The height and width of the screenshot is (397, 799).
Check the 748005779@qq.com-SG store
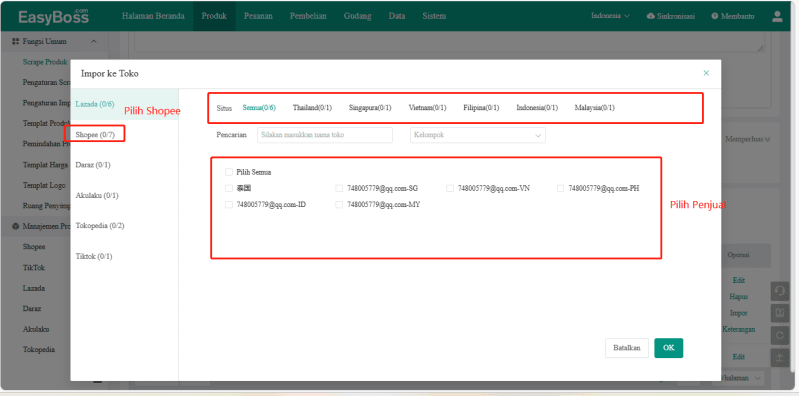click(339, 188)
